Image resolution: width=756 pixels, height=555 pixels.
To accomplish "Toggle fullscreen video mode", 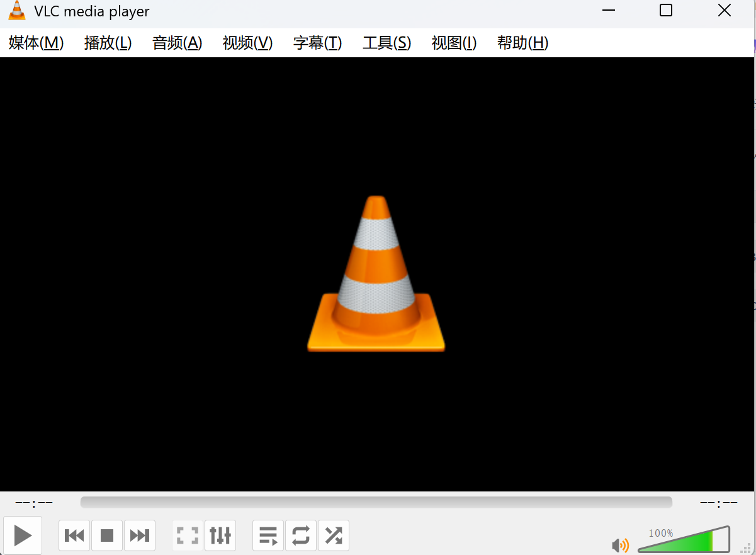I will click(x=188, y=535).
